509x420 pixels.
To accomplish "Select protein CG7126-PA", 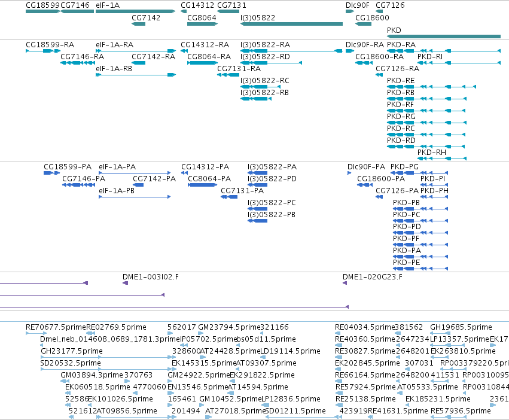I will coord(397,191).
